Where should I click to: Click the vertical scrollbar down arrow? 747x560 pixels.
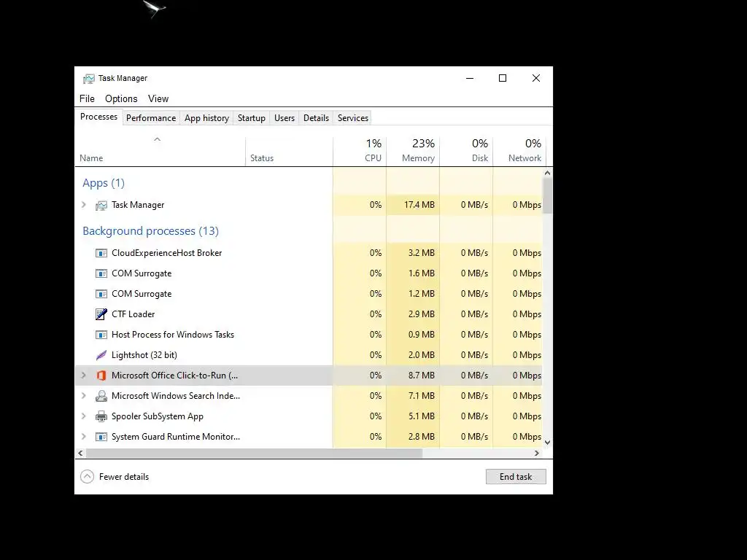tap(547, 443)
